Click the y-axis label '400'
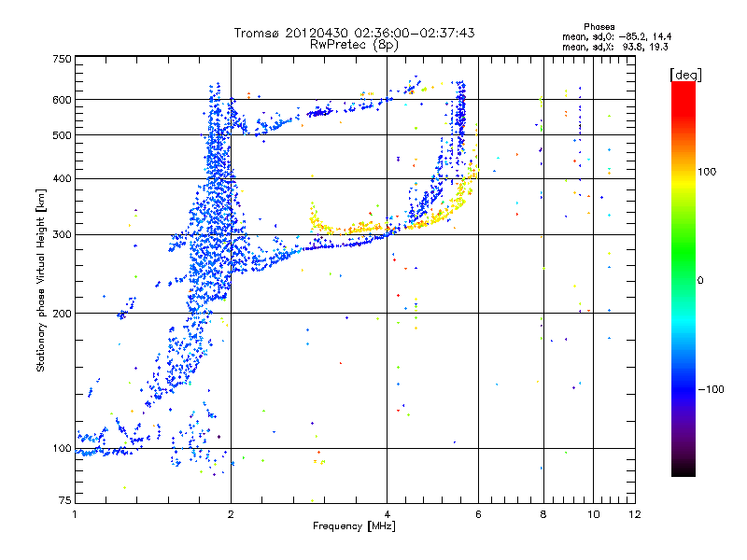This screenshot has height=560, width=747. pos(62,179)
